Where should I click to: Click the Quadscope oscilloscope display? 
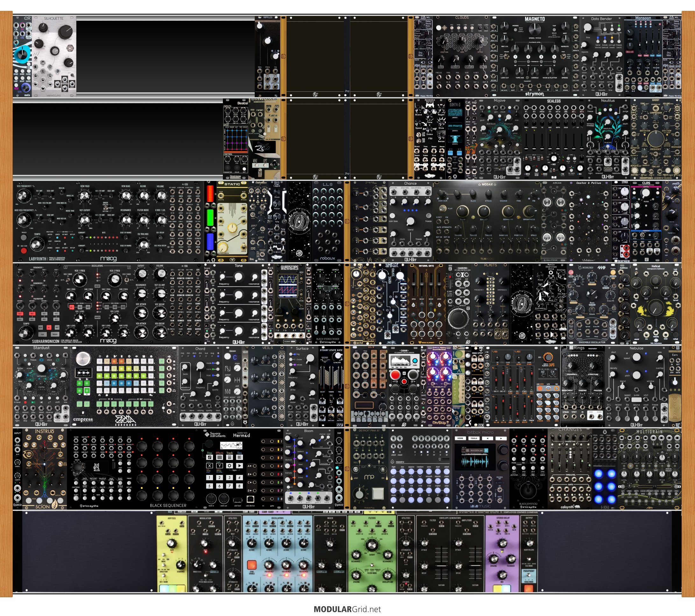(x=288, y=285)
